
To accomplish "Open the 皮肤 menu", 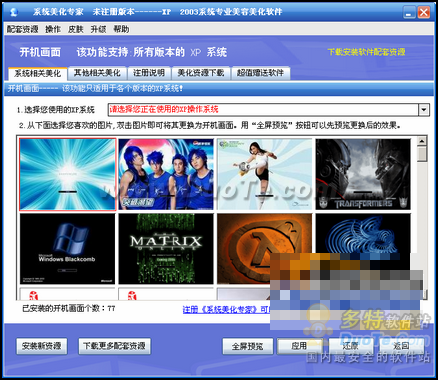I will click(76, 29).
